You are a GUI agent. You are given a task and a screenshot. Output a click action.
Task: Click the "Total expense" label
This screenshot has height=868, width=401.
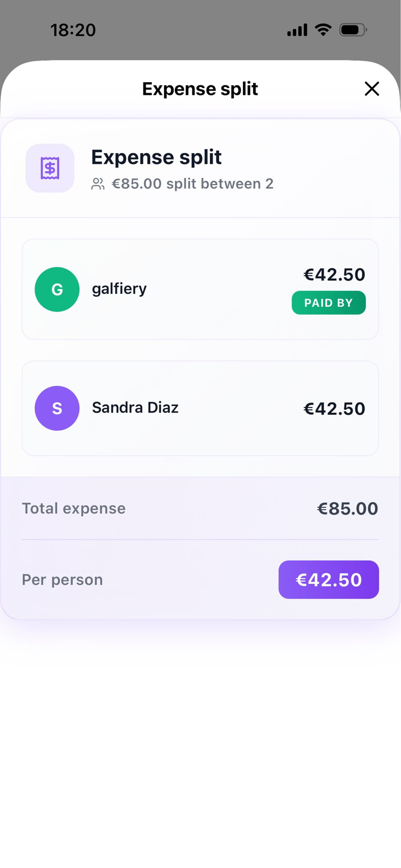(x=74, y=509)
